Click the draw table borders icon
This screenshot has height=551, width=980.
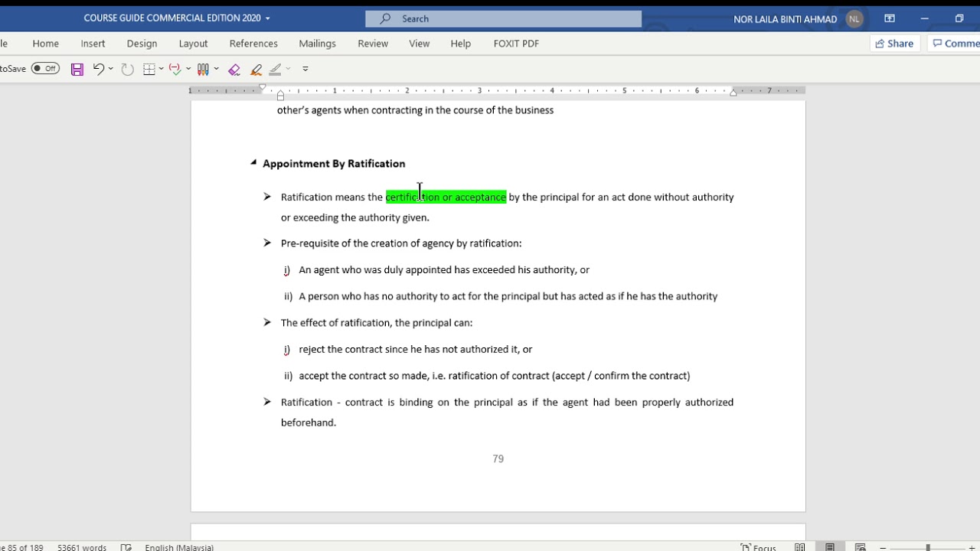[x=149, y=69]
